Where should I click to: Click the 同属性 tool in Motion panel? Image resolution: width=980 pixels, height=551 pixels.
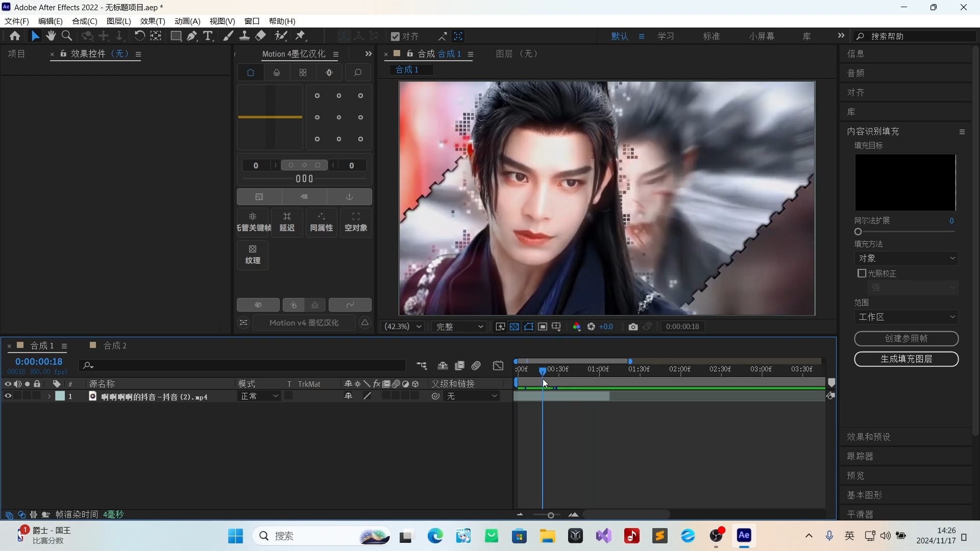[x=322, y=222]
